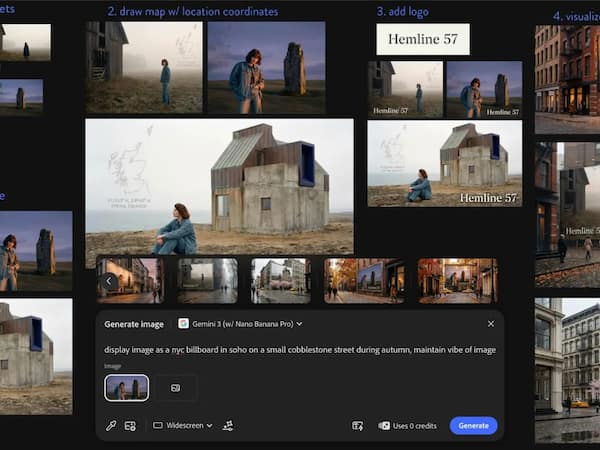Viewport: 600px width, 450px height.
Task: Select the fifth carousel result with yellow taxi
Action: tap(458, 281)
